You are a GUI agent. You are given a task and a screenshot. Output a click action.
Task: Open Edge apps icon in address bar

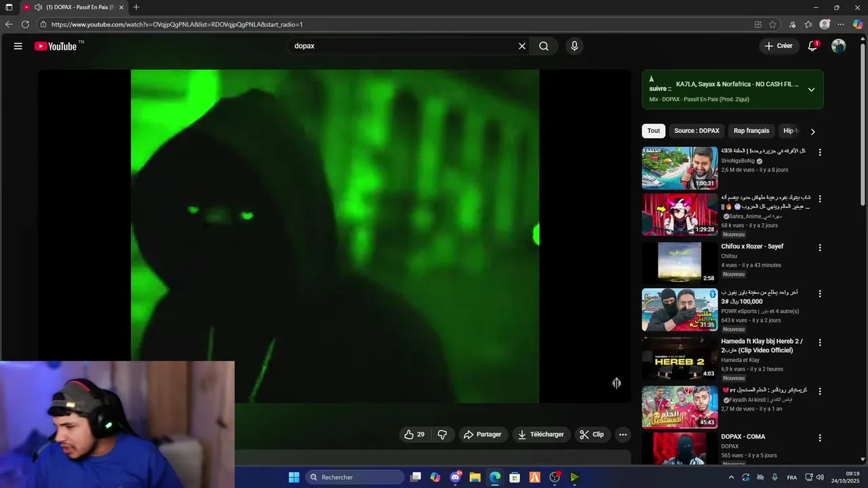(758, 24)
